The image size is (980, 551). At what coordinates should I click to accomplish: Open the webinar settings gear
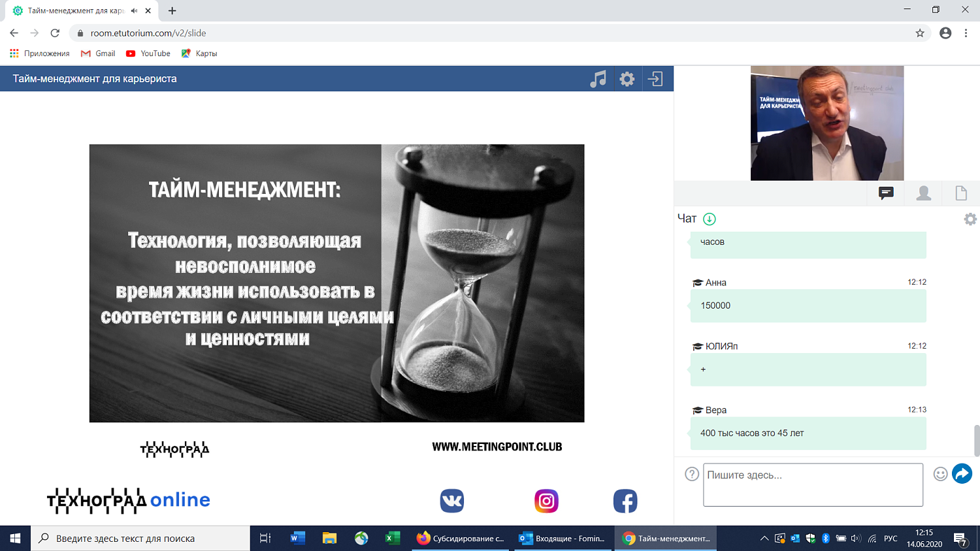pyautogui.click(x=627, y=78)
